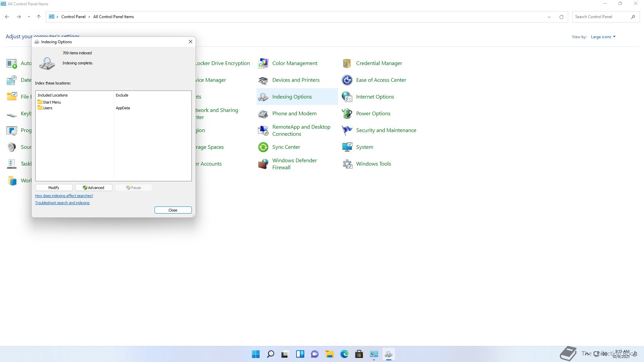Click All Control Panel Items breadcrumb
The image size is (644, 362).
(x=113, y=17)
